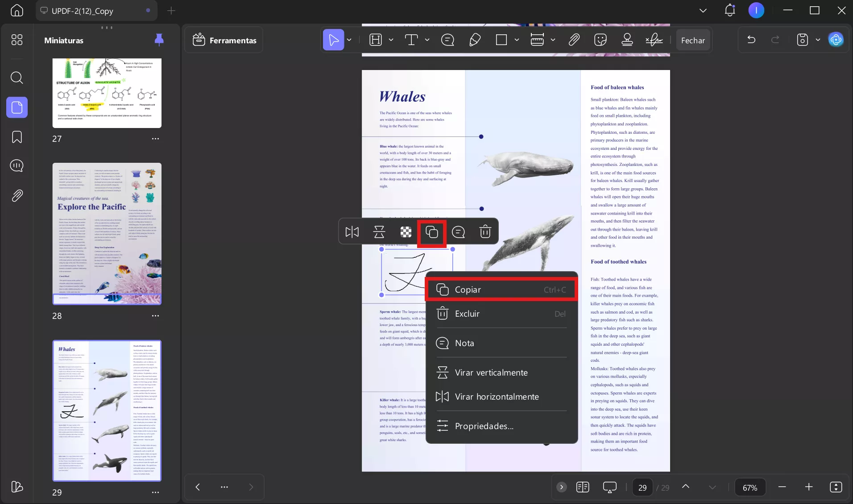
Task: Open the search panel in sidebar
Action: point(17,78)
